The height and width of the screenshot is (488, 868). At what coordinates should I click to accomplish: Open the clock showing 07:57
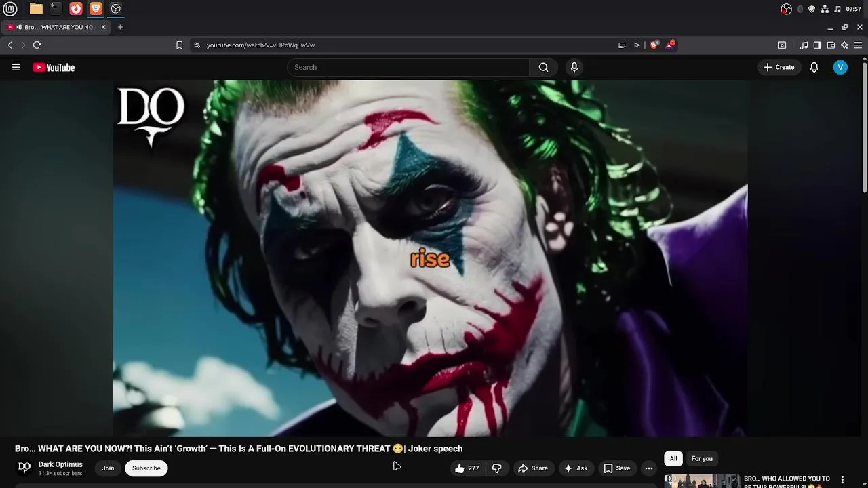(854, 9)
